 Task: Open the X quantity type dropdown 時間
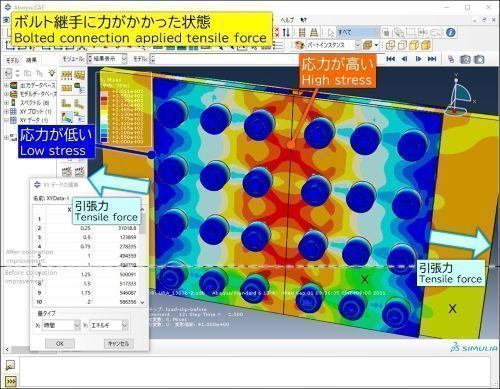pos(61,325)
